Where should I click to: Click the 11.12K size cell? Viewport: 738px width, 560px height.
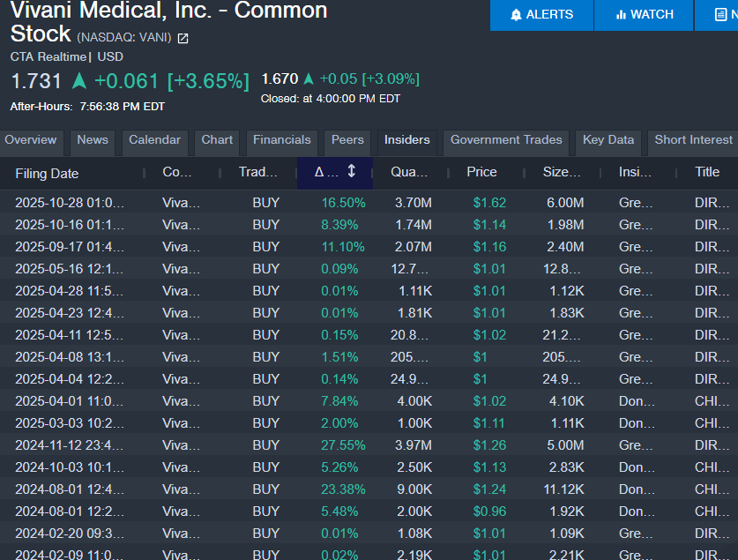(563, 489)
